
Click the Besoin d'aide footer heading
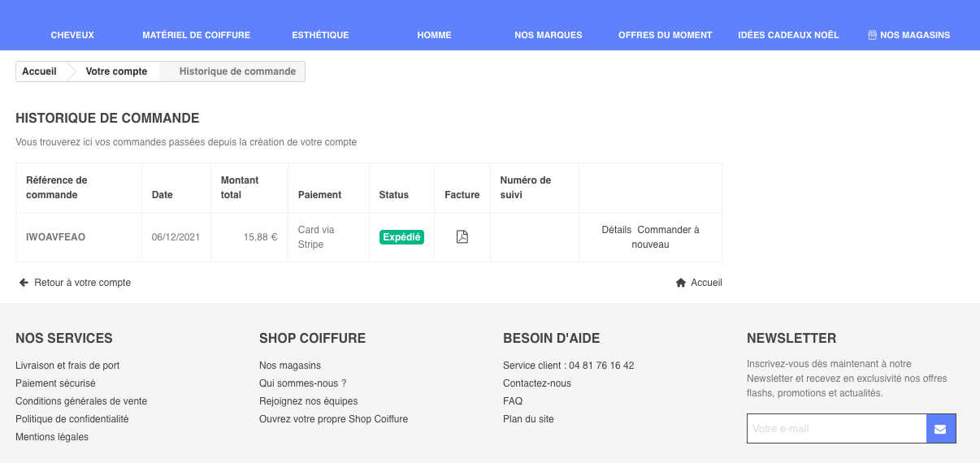pyautogui.click(x=552, y=338)
